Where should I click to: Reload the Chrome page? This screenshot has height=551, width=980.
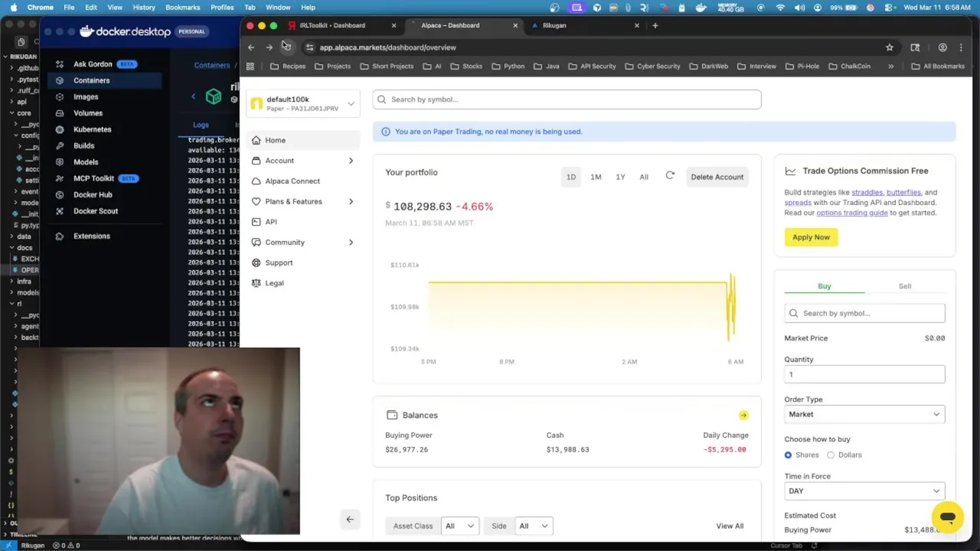(286, 47)
